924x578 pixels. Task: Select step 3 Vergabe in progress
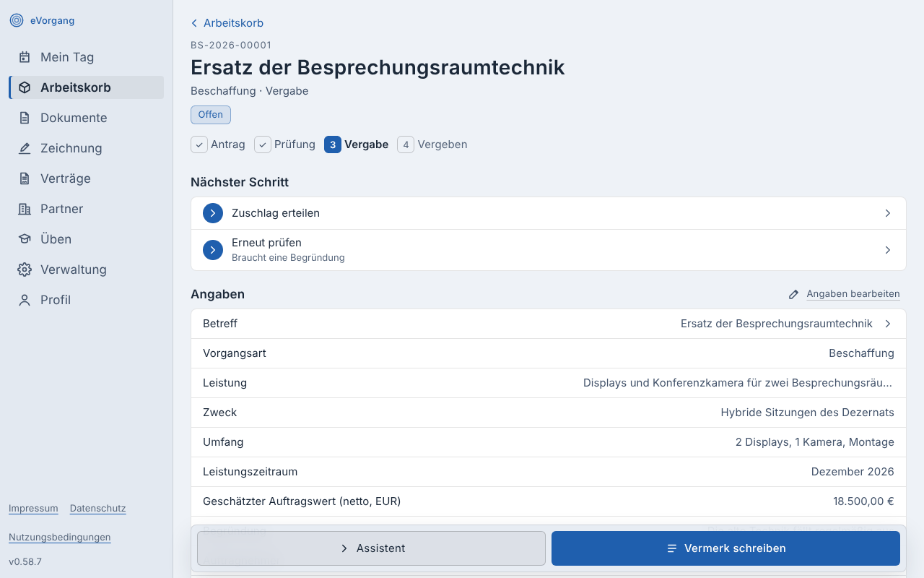pos(357,144)
